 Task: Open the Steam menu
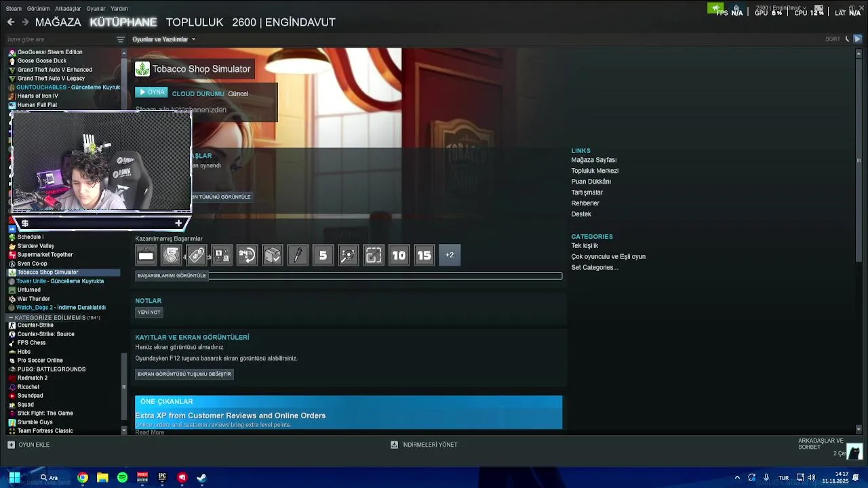point(14,9)
